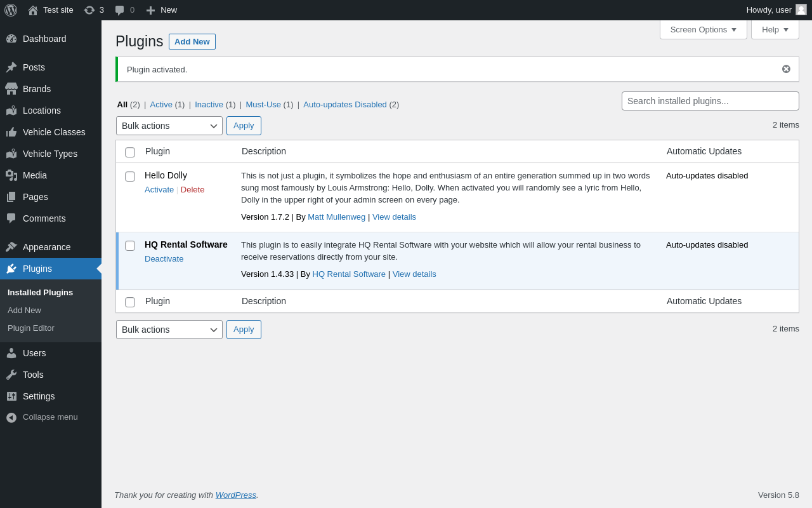This screenshot has width=812, height=508.
Task: Click the WordPress logo icon
Action: 11,10
